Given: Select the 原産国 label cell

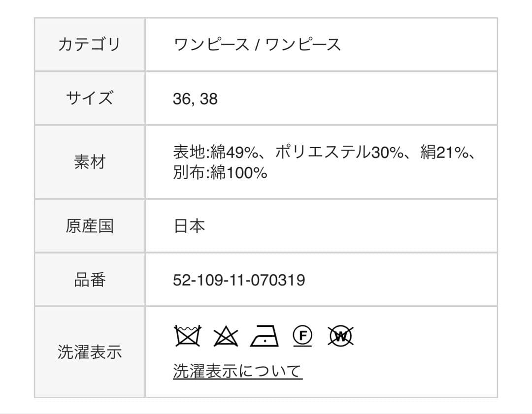Looking at the screenshot, I should (x=89, y=226).
